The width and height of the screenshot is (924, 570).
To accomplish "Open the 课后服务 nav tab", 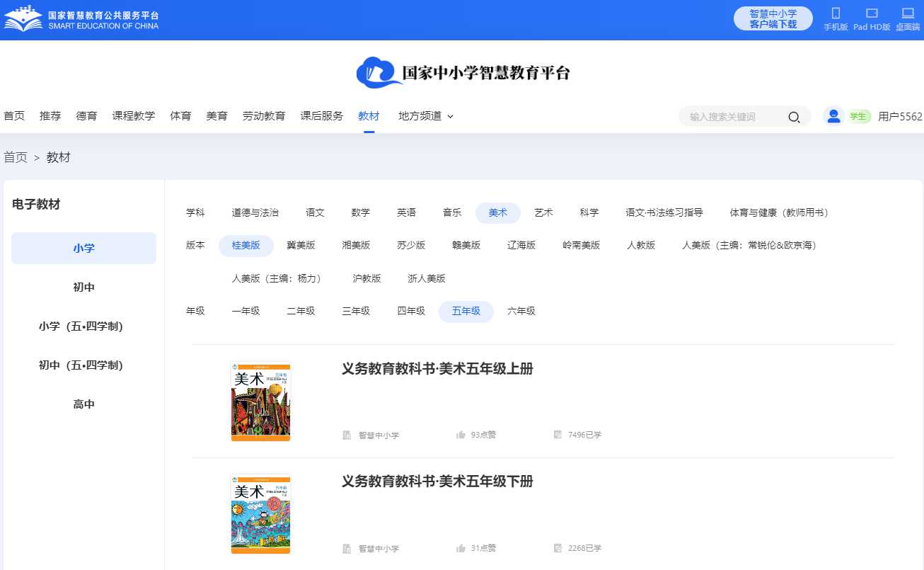I will 322,116.
